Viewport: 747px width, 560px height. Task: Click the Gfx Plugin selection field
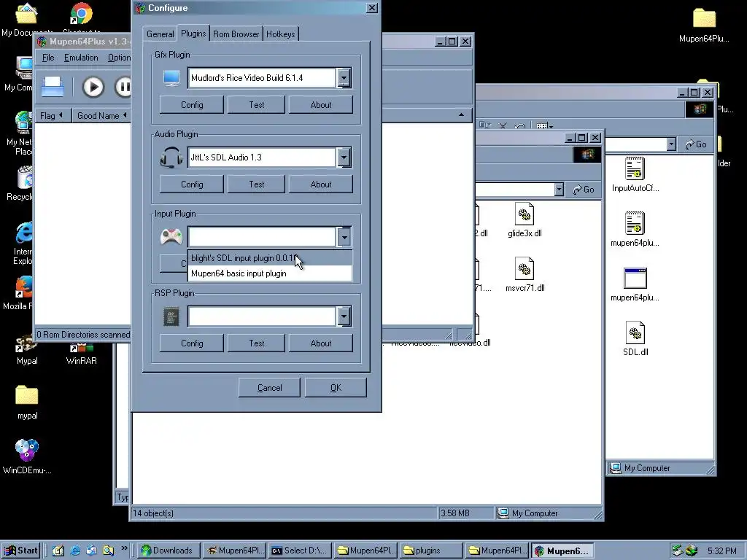(263, 78)
